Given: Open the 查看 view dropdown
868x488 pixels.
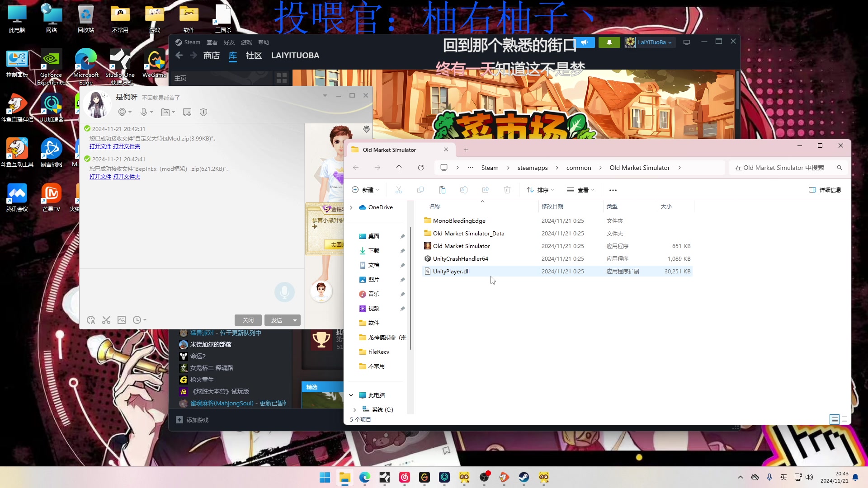Looking at the screenshot, I should pos(580,190).
